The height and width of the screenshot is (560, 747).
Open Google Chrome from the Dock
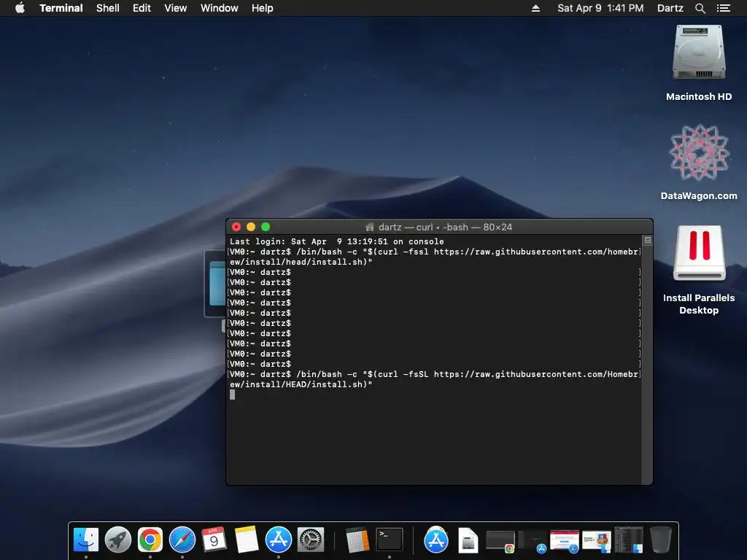[x=150, y=540]
